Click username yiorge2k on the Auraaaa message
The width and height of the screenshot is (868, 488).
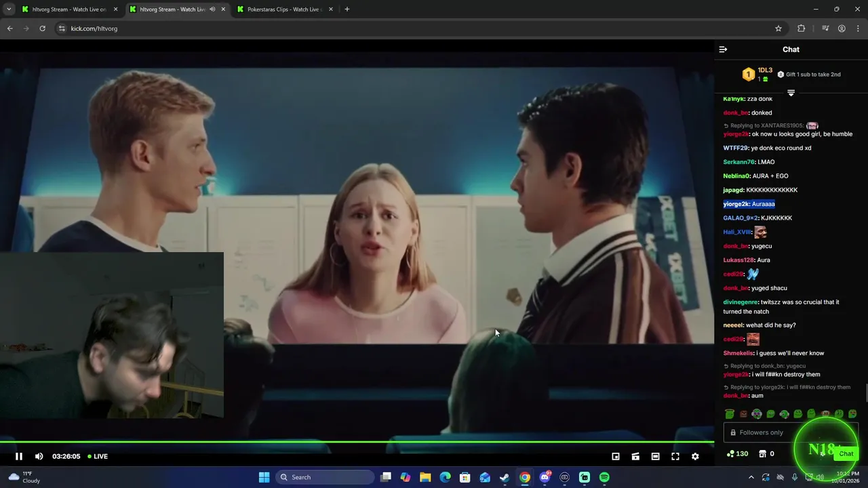coord(736,204)
